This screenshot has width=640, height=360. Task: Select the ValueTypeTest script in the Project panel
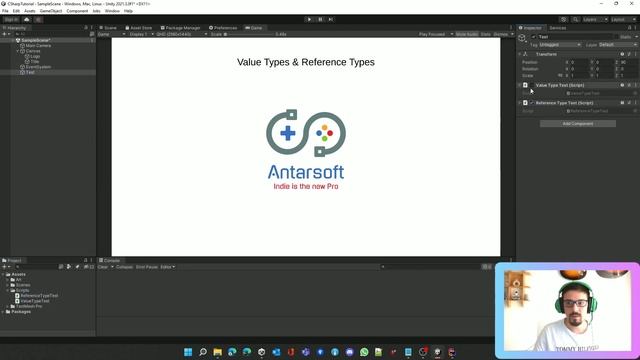[x=32, y=301]
